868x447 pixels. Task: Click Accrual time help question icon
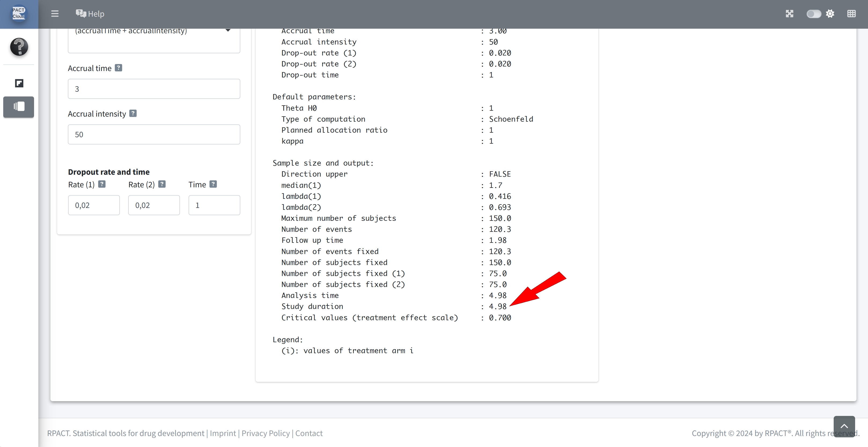click(x=118, y=68)
